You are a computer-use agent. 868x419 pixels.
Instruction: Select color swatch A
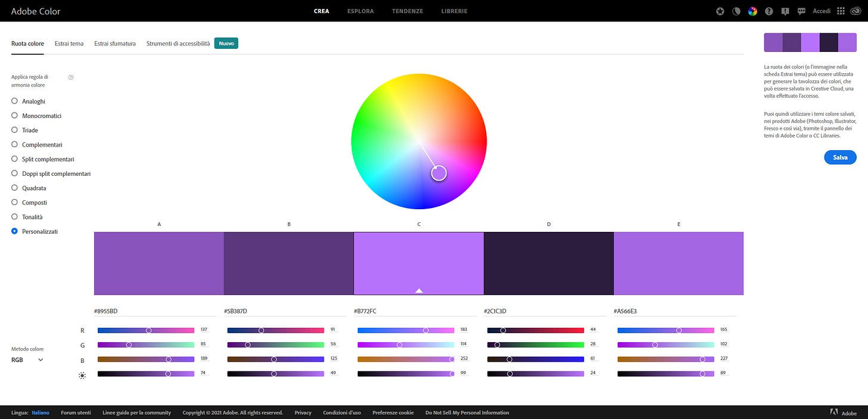(x=159, y=263)
